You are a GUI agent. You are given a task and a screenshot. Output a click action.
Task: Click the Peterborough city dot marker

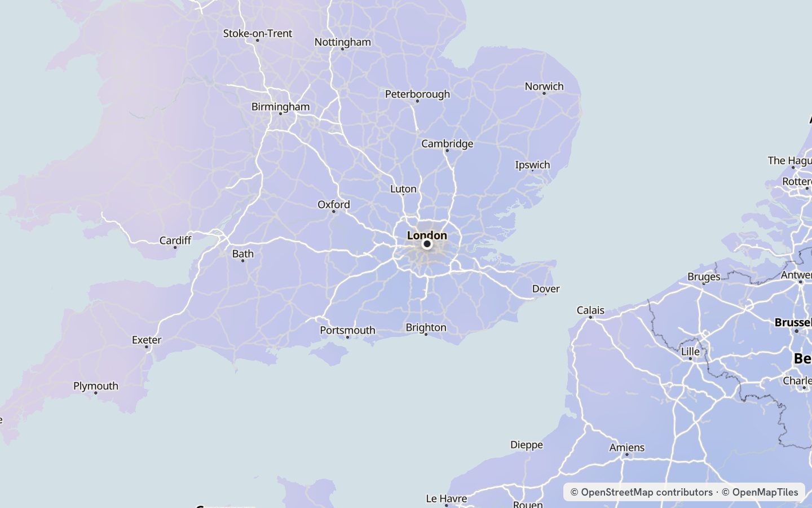pyautogui.click(x=417, y=102)
